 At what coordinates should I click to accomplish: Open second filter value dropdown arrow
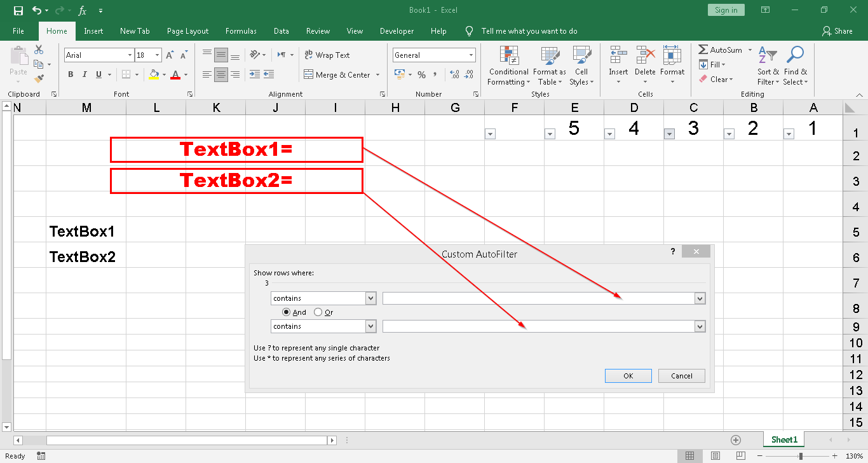tap(700, 326)
